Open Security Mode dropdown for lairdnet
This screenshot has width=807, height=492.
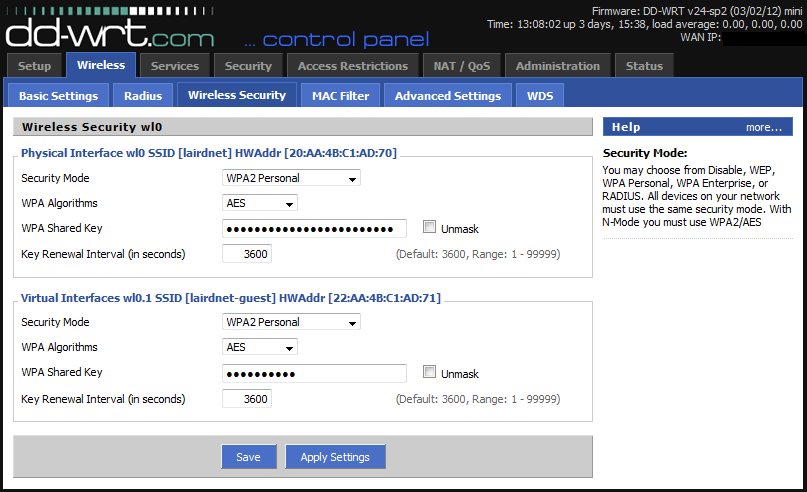click(x=291, y=178)
